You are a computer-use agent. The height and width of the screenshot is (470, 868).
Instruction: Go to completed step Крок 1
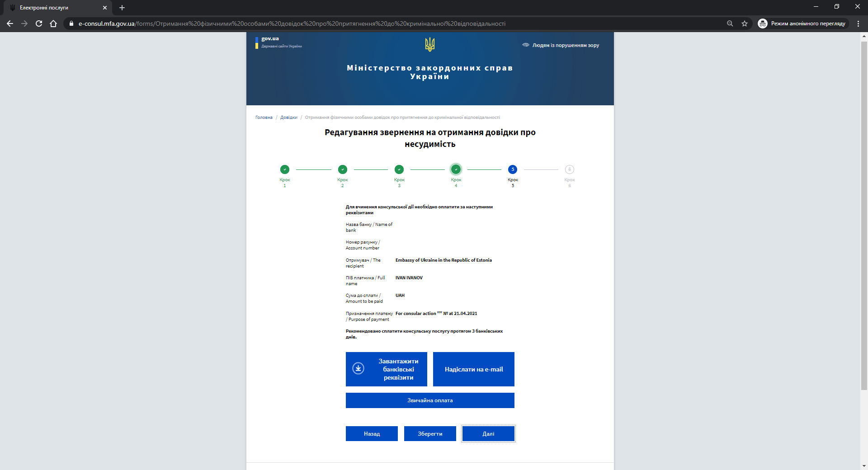(285, 169)
